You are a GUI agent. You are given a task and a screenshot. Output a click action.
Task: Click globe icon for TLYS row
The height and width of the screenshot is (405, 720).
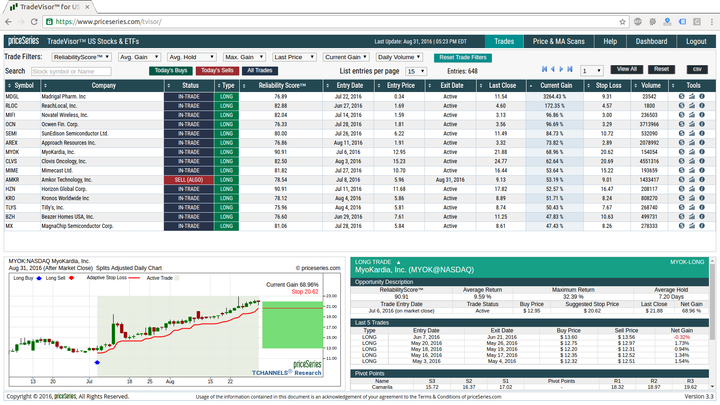[x=682, y=208]
